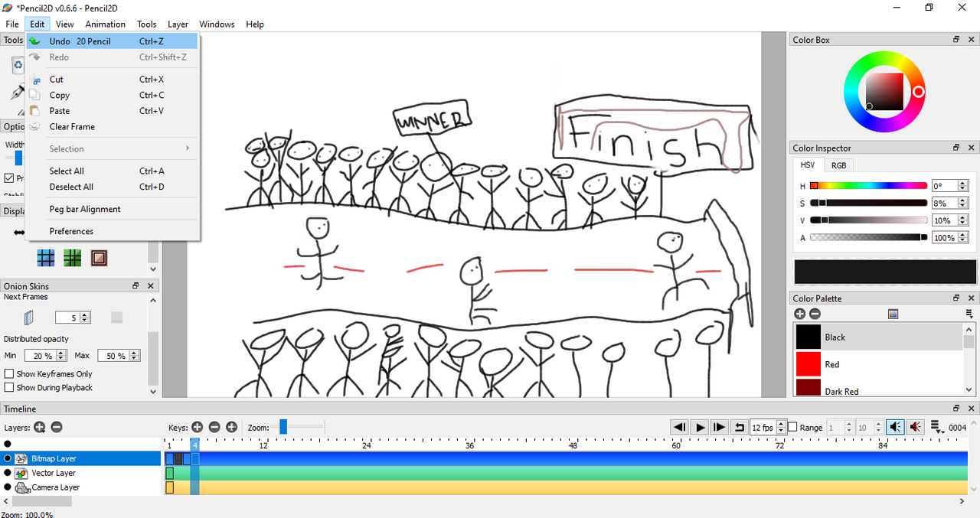
Task: Remove the color from the palette
Action: 815,314
